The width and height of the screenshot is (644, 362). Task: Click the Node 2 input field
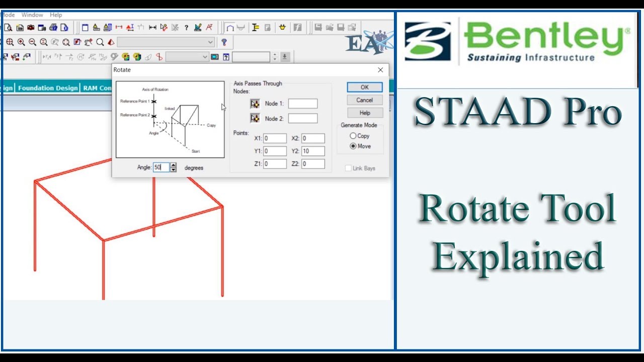pyautogui.click(x=303, y=119)
